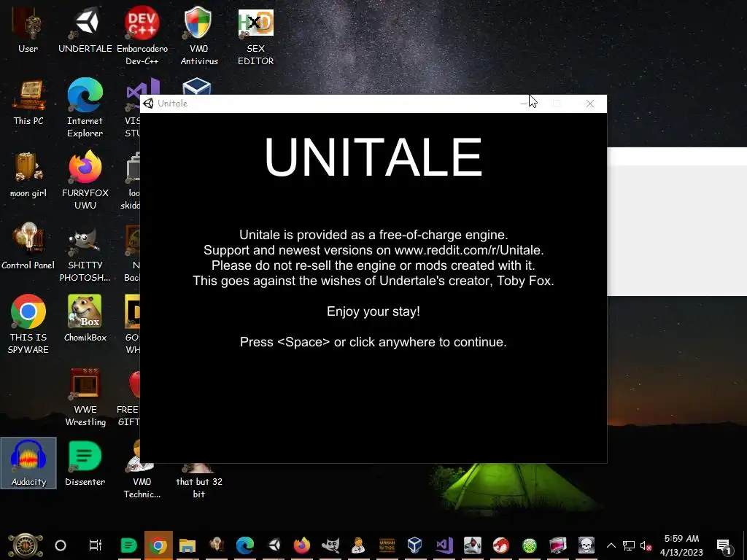Open the clock showing 5:59 AM
This screenshot has width=747, height=560.
tap(681, 545)
